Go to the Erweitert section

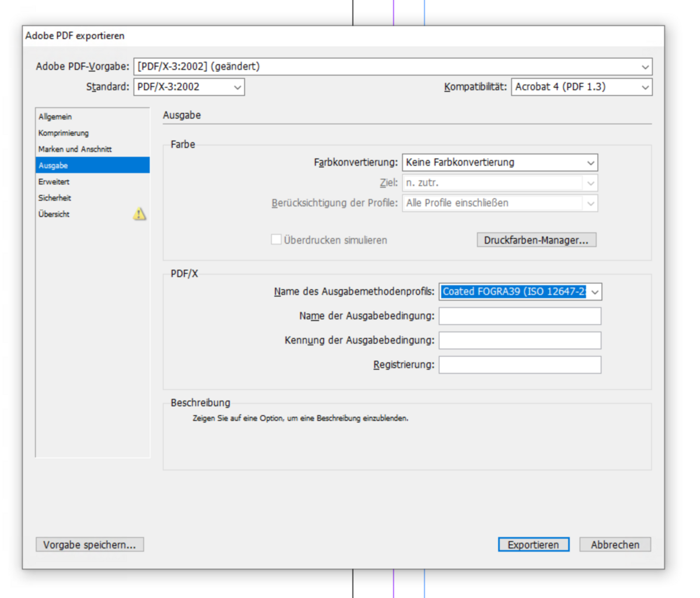54,182
